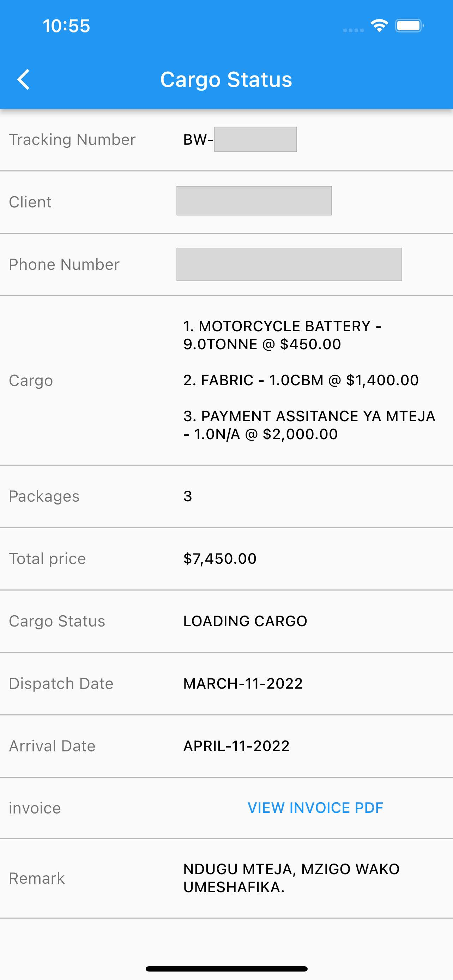Select the FABRIC 1.0CBM cargo line

pos(301,380)
